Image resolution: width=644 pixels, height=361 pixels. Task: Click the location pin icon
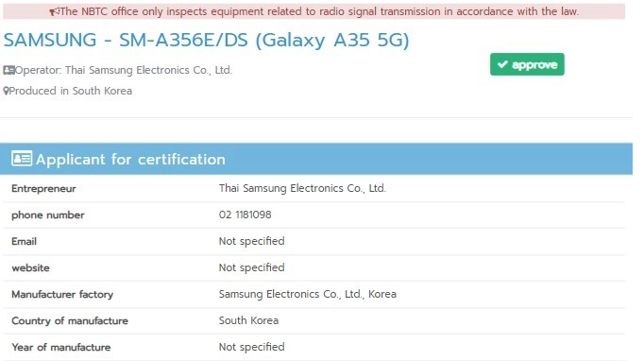pos(6,91)
